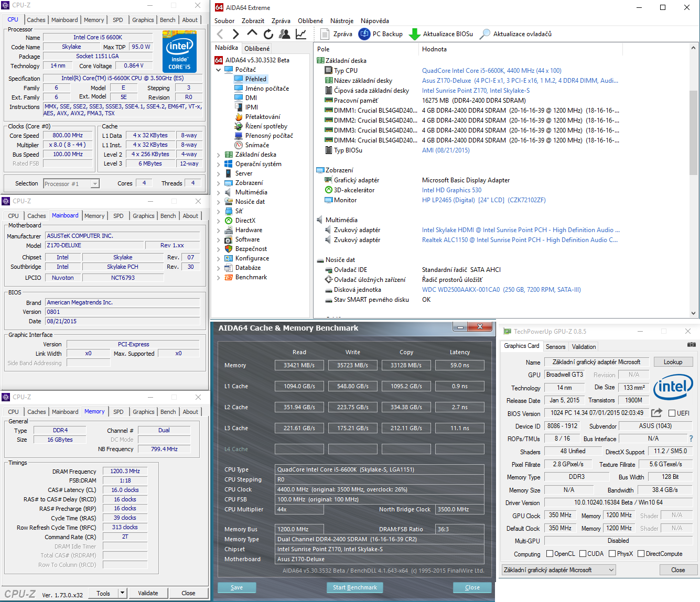Click AIDA64 vertical scrollbar thumb

click(693, 133)
